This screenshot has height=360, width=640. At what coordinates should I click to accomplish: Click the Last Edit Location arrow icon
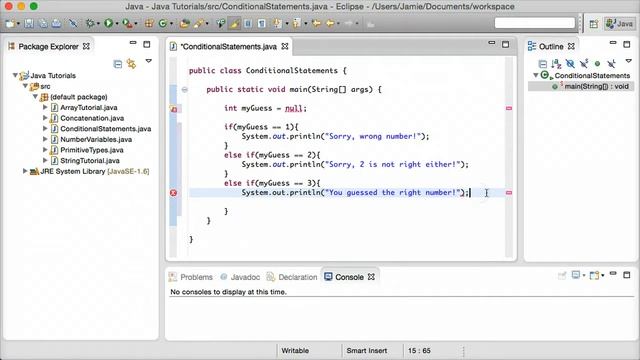tap(316, 24)
